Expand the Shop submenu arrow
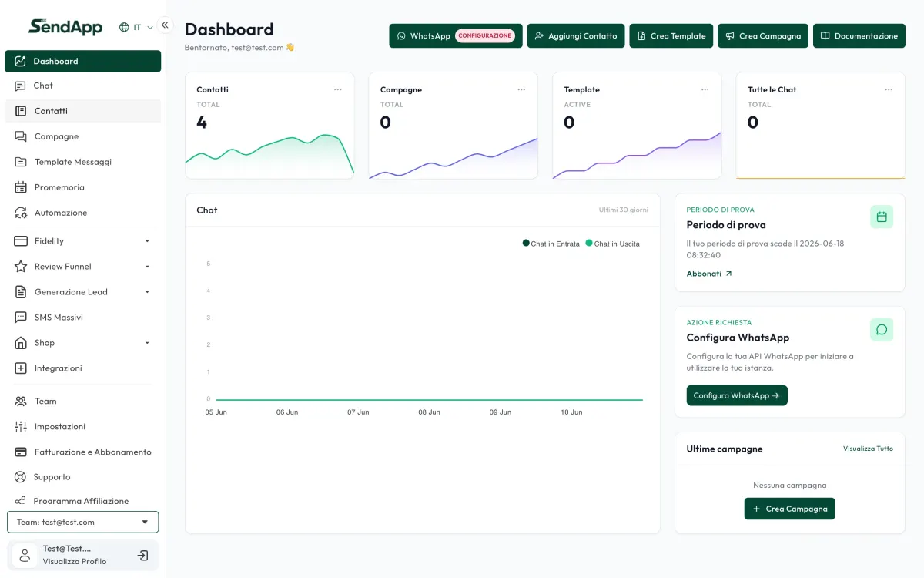The height and width of the screenshot is (578, 924). pyautogui.click(x=147, y=343)
